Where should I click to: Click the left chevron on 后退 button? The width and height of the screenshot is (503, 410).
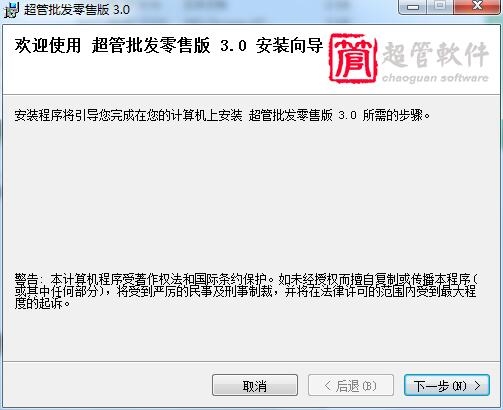pyautogui.click(x=328, y=386)
